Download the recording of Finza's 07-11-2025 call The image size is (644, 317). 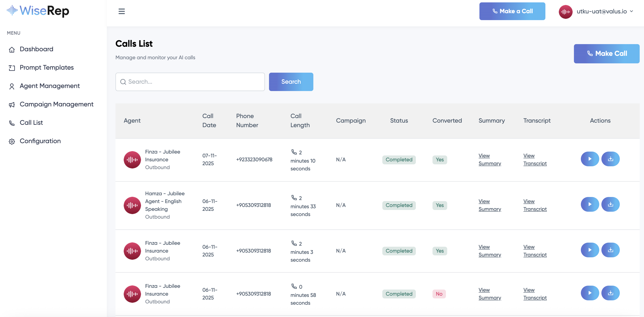click(610, 159)
